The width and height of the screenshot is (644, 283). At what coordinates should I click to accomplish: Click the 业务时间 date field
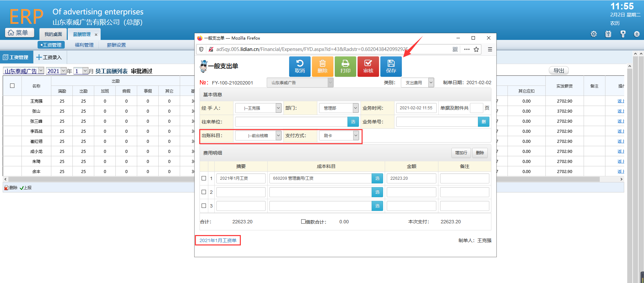[416, 108]
